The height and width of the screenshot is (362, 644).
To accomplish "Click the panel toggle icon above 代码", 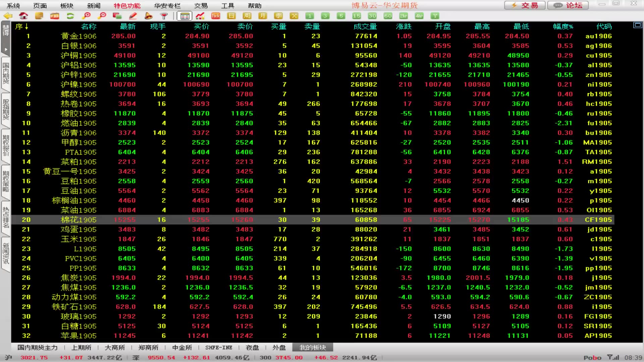I will click(637, 25).
